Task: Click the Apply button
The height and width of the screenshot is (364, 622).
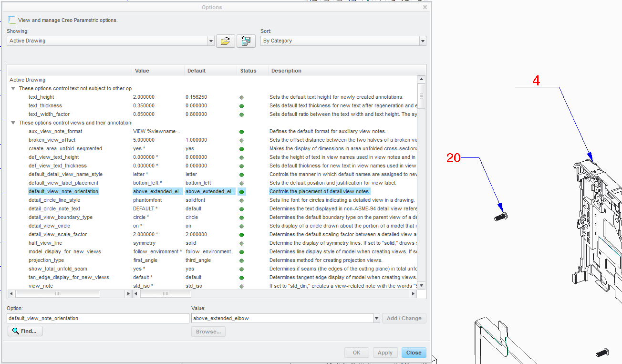Action: (385, 353)
